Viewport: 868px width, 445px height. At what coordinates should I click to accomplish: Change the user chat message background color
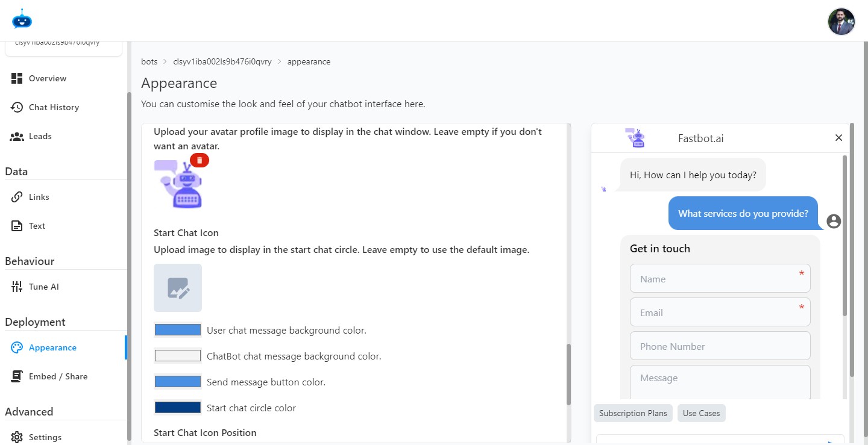(178, 329)
